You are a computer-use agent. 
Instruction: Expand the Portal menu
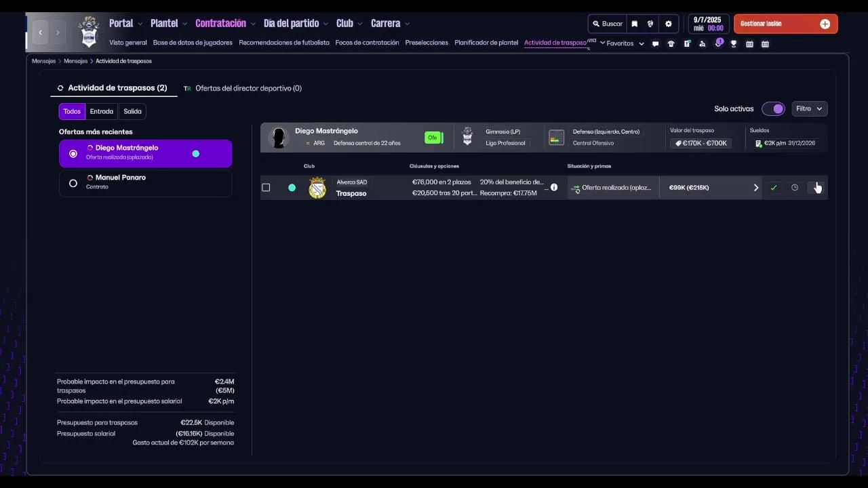[x=126, y=23]
